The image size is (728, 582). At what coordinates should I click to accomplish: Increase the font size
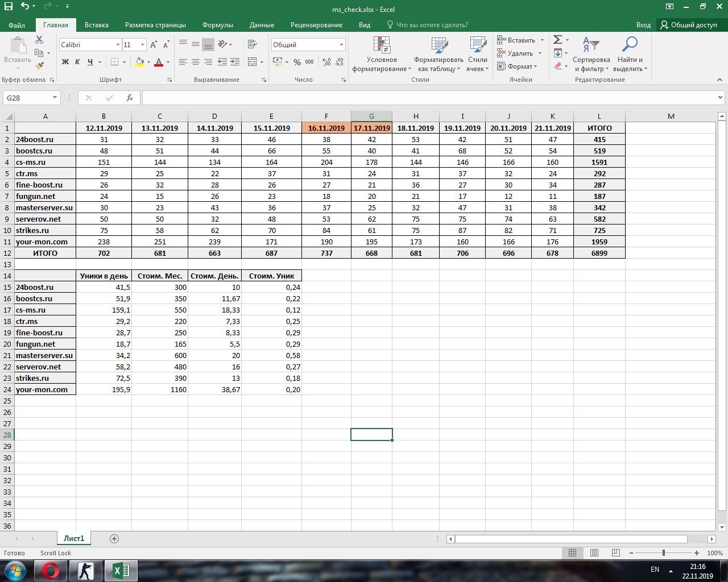154,44
